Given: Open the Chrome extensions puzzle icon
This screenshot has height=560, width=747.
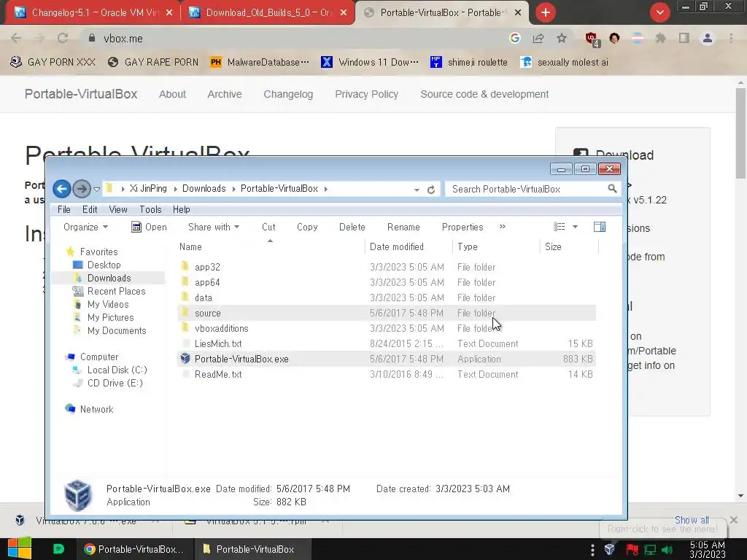Looking at the screenshot, I should tap(660, 39).
